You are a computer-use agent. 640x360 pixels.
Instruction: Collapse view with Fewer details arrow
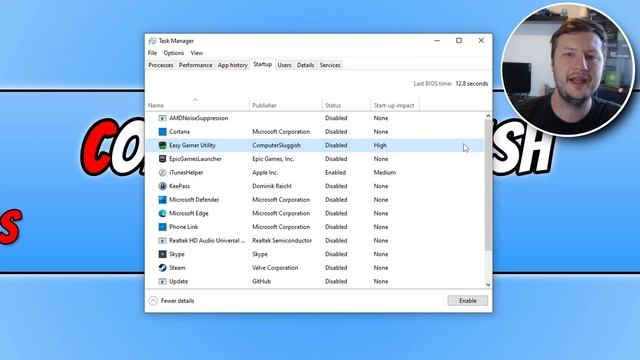153,301
